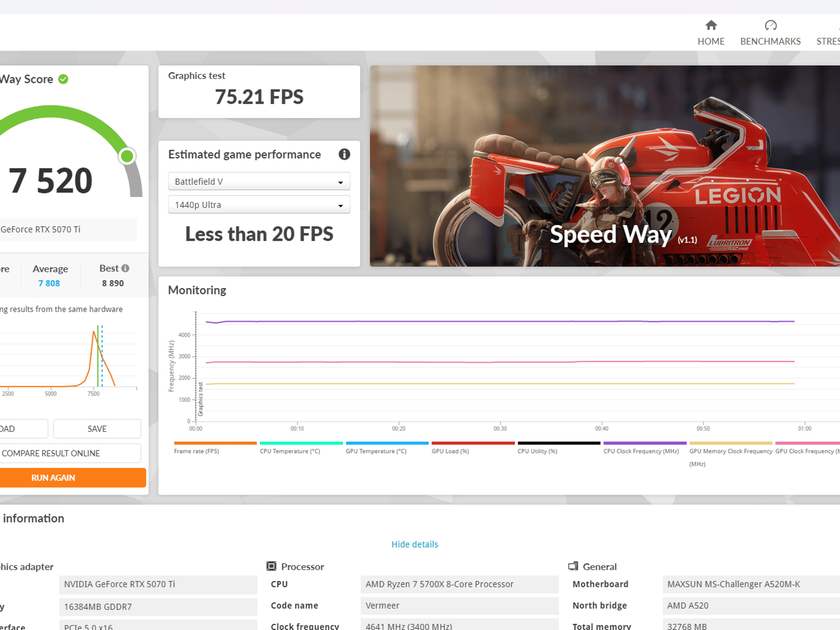Toggle CPU Utility (%) legend swatch
The width and height of the screenshot is (840, 630).
click(559, 443)
